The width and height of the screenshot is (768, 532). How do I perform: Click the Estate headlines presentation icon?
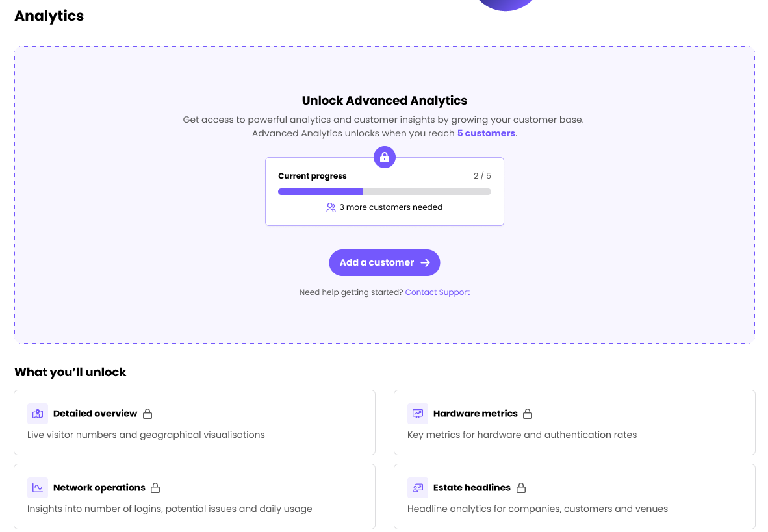(418, 488)
